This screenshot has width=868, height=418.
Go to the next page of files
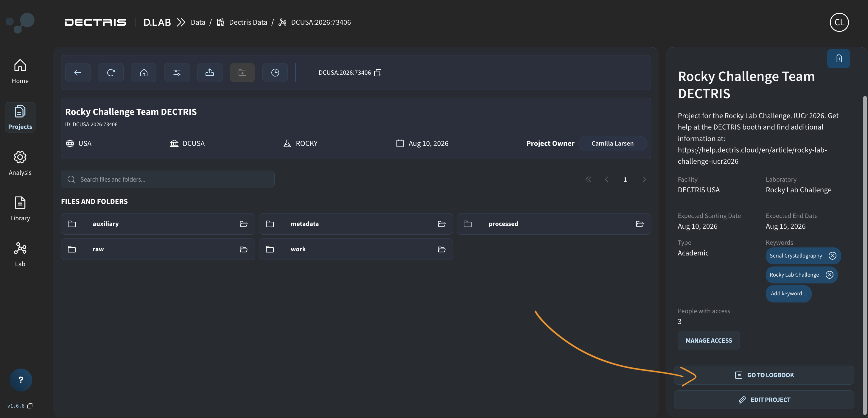click(x=644, y=179)
